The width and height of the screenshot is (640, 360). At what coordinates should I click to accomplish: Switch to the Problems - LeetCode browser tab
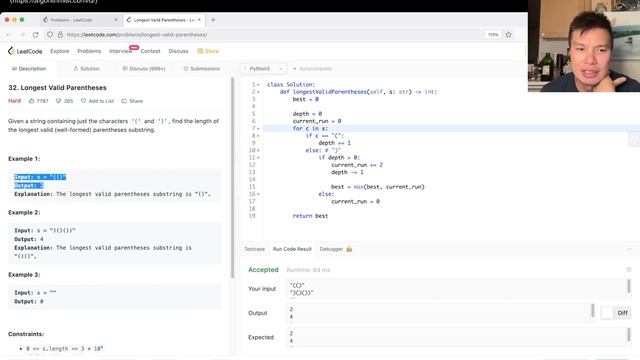[x=79, y=20]
